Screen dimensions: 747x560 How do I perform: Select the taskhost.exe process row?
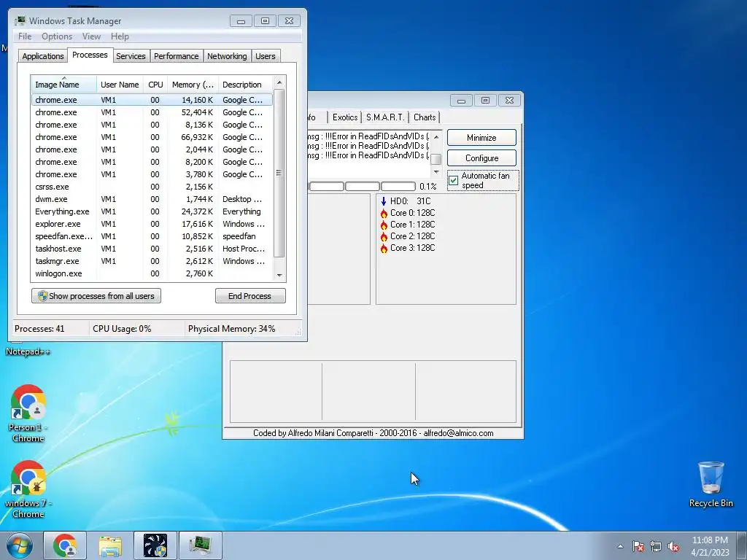click(152, 249)
